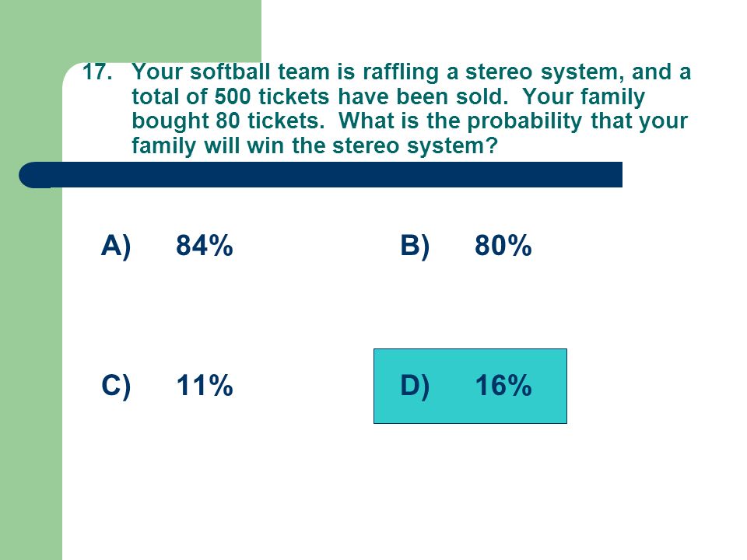Choose the 80% answer value

(x=503, y=245)
